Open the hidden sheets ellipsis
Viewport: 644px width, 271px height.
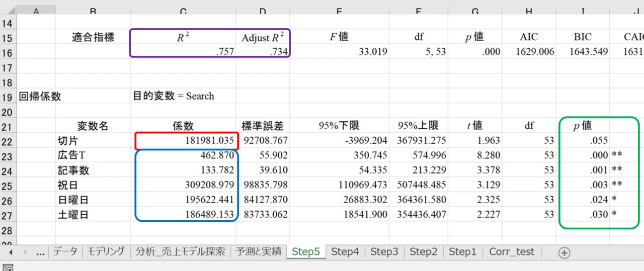coord(41,253)
